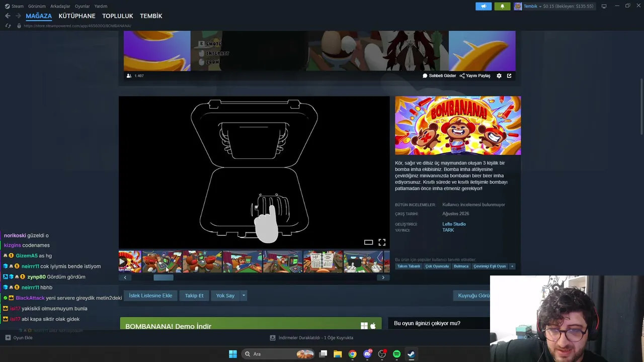644x362 pixels.
Task: Go back with the Steam back arrow
Action: coord(8,16)
